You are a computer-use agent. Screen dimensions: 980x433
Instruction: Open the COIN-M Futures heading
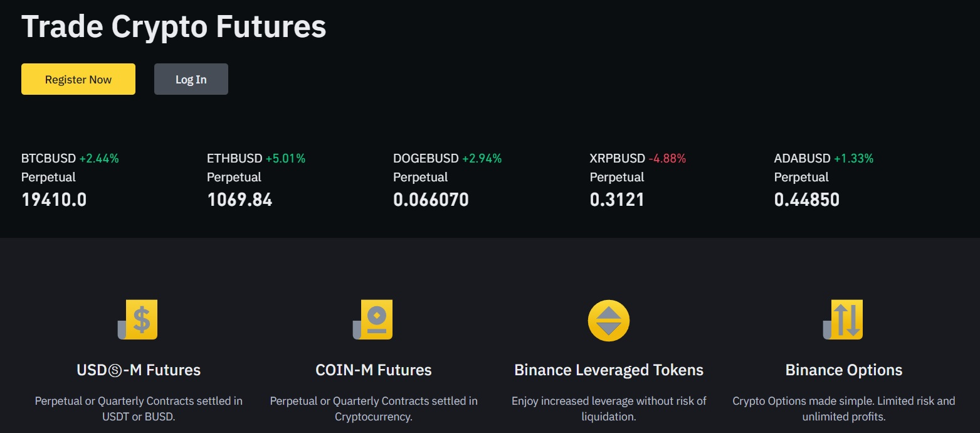tap(374, 370)
